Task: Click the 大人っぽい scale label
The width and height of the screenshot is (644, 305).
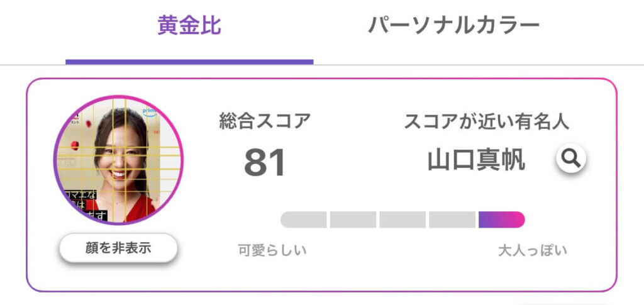Action: click(532, 250)
